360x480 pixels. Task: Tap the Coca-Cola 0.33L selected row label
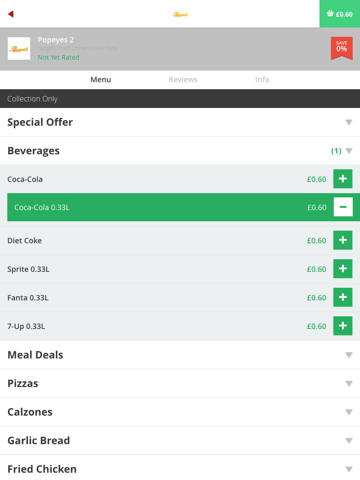42,207
